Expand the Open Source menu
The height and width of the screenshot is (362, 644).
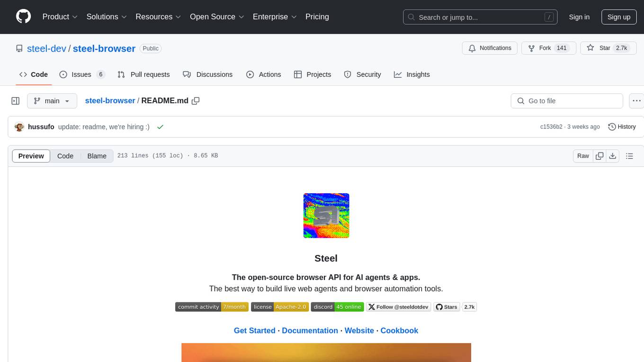click(x=217, y=17)
